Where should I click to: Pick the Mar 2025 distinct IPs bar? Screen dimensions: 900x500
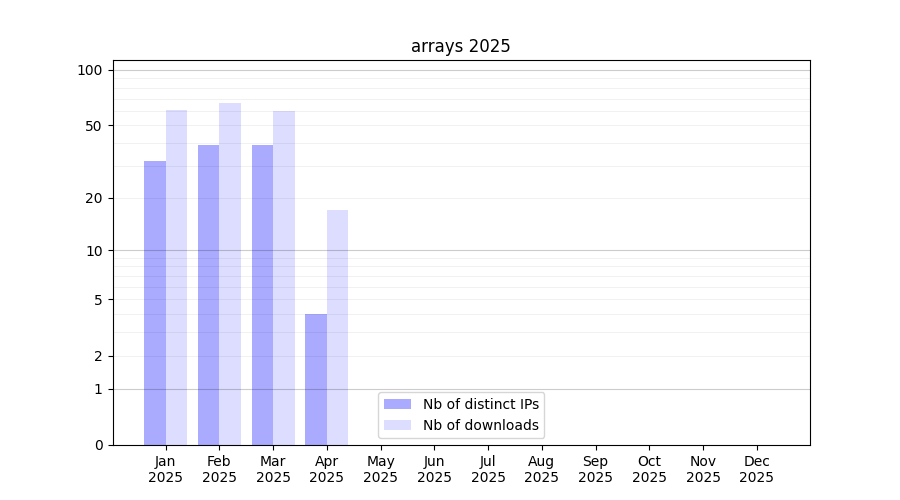coord(262,295)
